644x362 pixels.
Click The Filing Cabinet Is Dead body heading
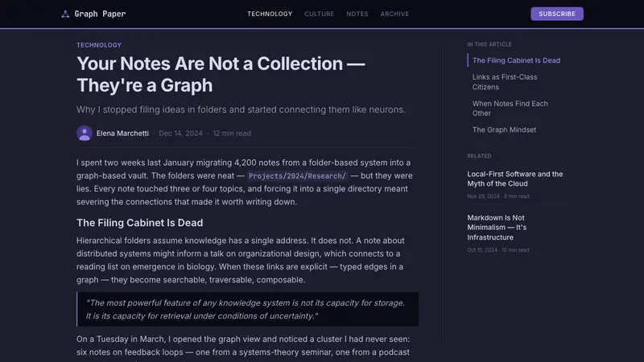[x=139, y=223]
